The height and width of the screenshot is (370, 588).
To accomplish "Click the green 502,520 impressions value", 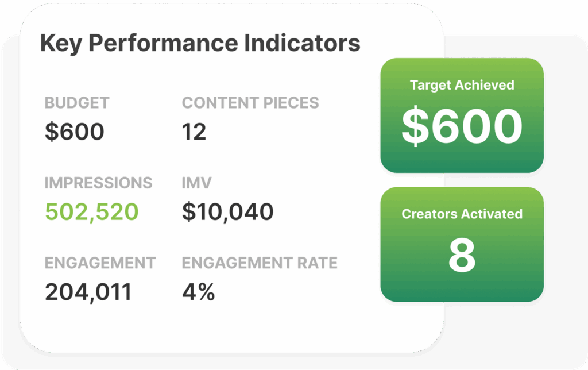I will tap(91, 212).
